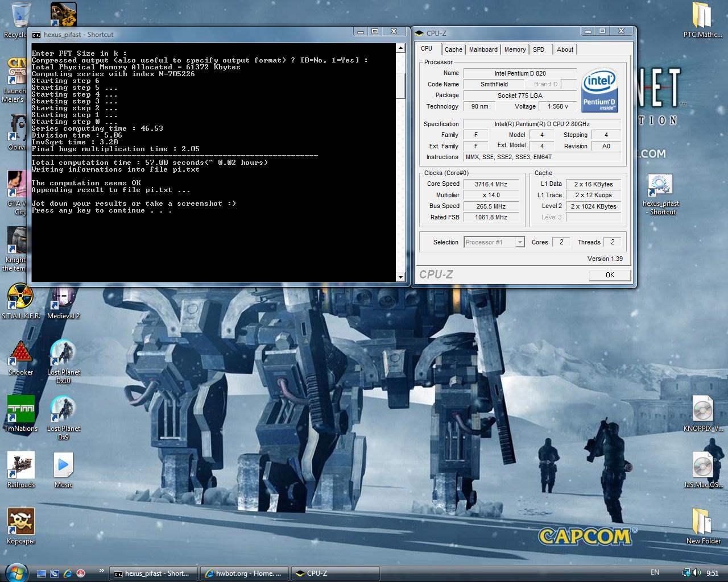Click the Voltage 1.568 v value
The height and width of the screenshot is (582, 728).
557,106
